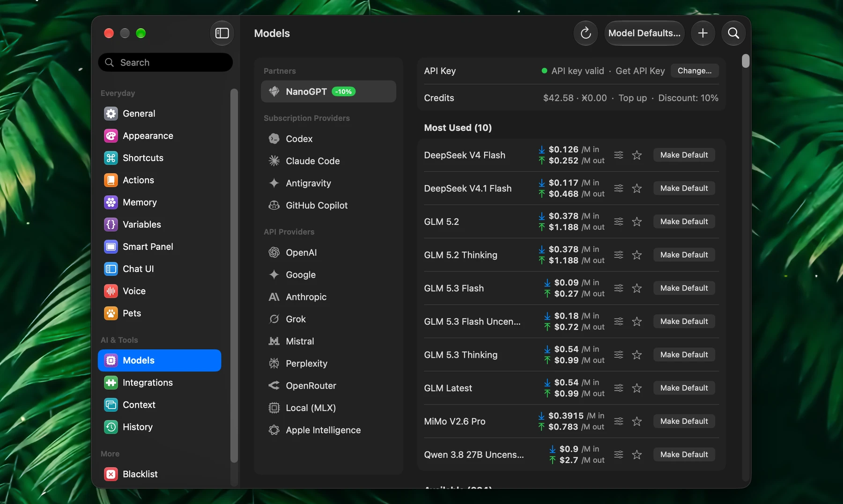Open the Local (MLX) provider

click(x=328, y=408)
